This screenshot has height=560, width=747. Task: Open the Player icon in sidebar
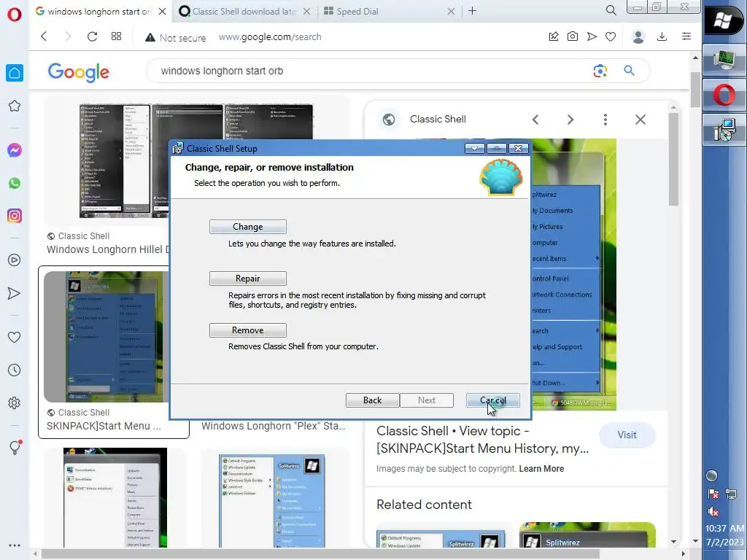click(15, 260)
